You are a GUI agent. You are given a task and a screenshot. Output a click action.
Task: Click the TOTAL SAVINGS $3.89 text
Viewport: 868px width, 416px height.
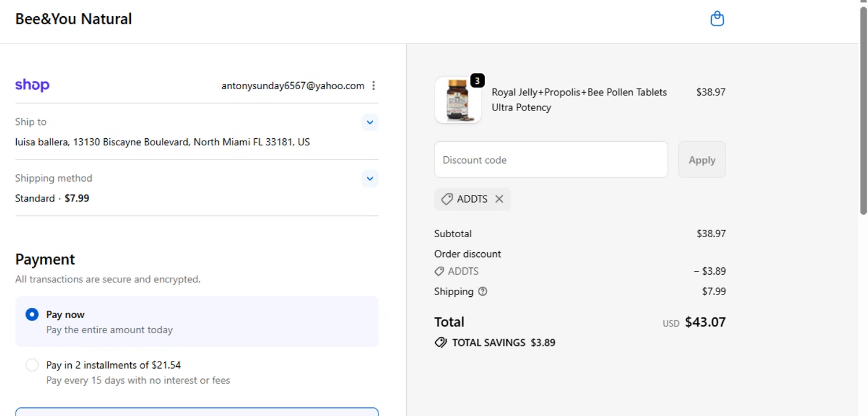[x=503, y=343]
